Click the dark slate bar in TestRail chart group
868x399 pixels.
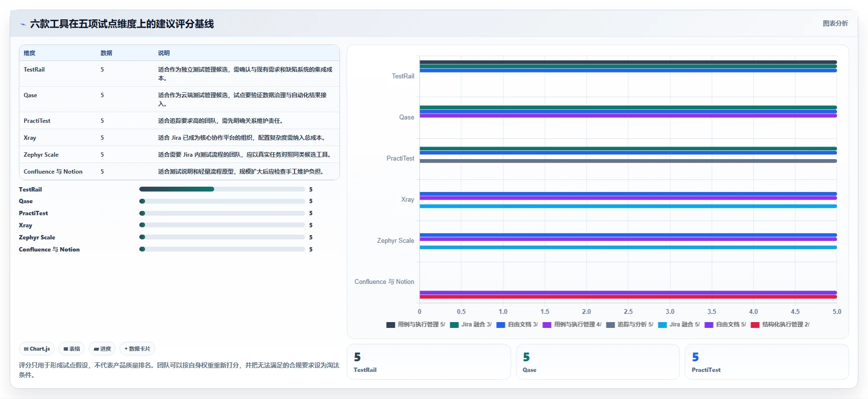coord(628,62)
